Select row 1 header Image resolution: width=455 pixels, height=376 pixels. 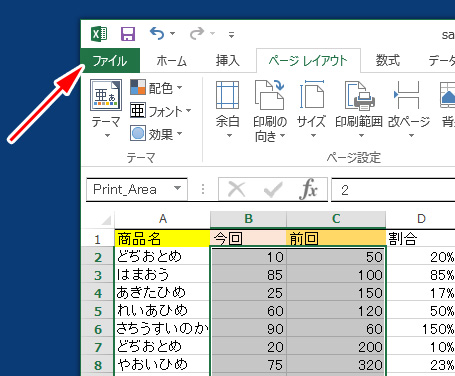click(97, 239)
